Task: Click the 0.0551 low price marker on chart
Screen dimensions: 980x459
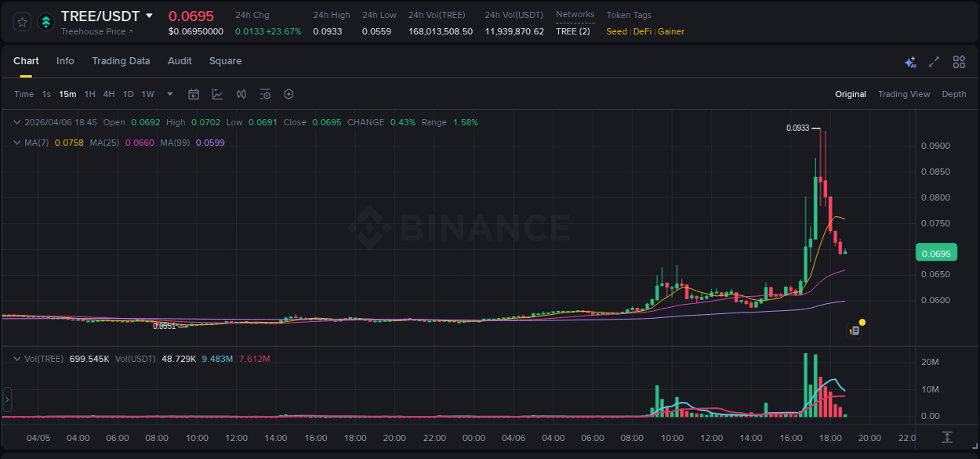Action: [x=164, y=326]
